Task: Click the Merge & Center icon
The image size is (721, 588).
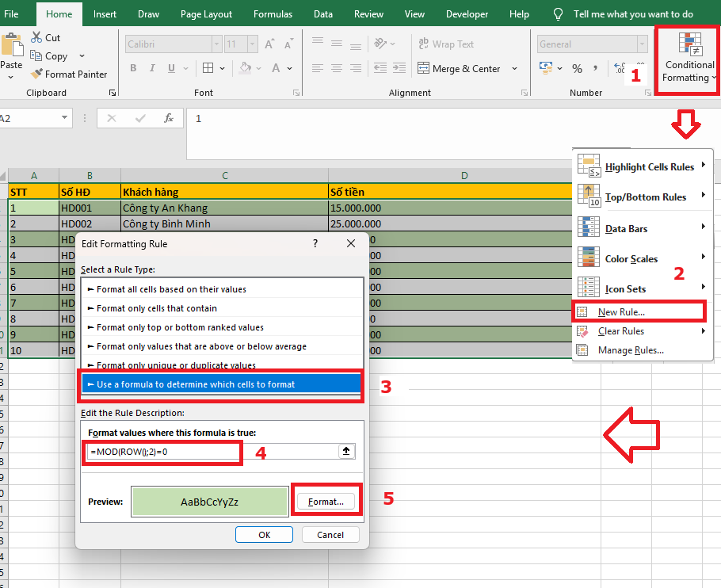Action: coord(424,69)
